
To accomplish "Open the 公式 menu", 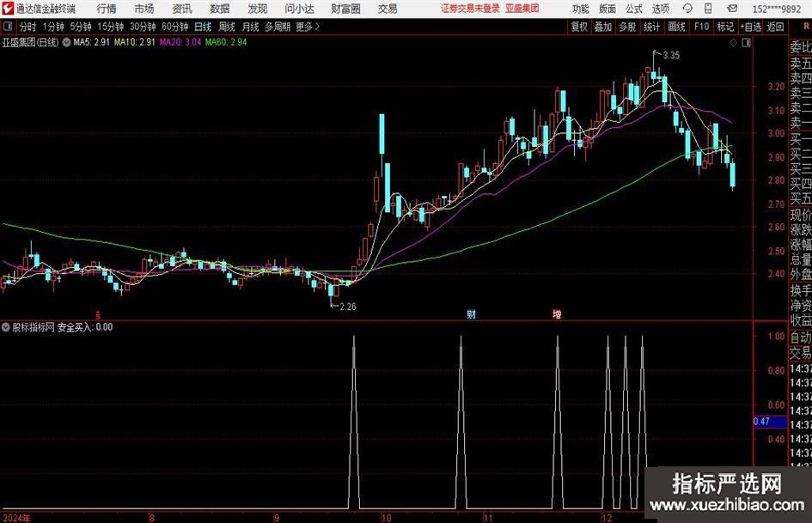I will coord(634,9).
